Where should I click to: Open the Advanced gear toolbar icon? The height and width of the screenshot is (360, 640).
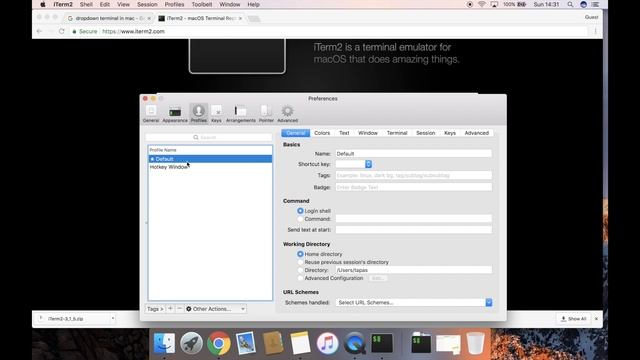pyautogui.click(x=287, y=113)
